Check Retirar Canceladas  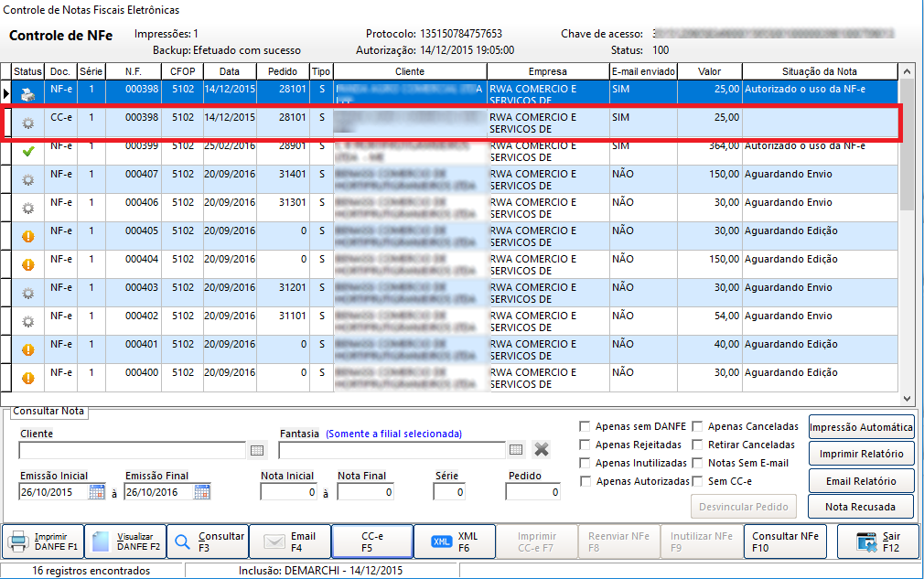click(x=697, y=445)
